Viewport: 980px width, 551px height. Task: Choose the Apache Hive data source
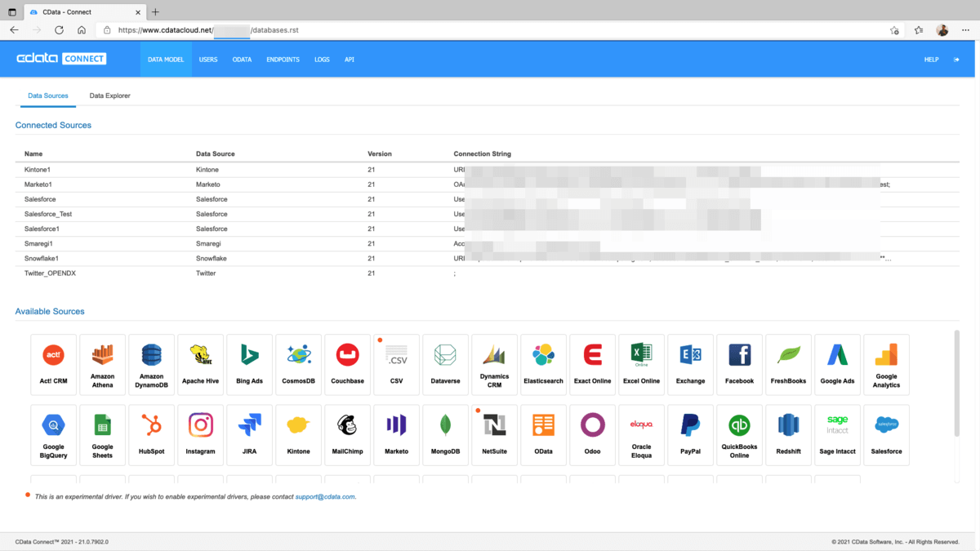pyautogui.click(x=200, y=364)
